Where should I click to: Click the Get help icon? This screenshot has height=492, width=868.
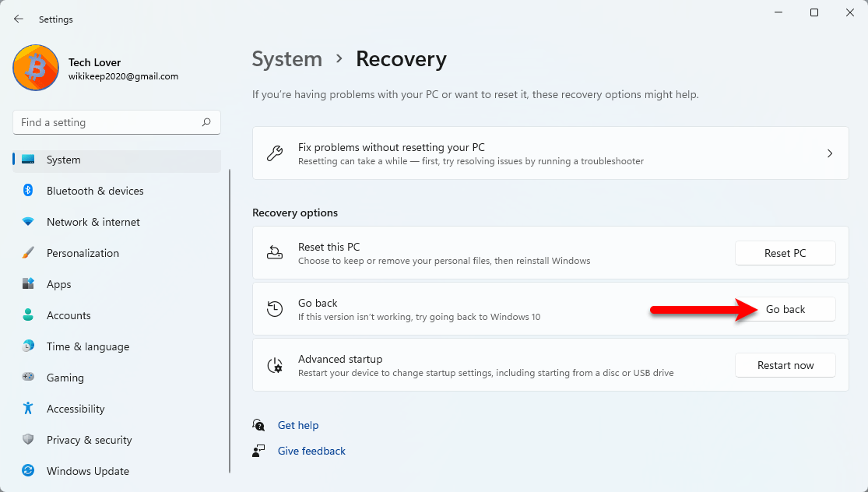(x=258, y=424)
